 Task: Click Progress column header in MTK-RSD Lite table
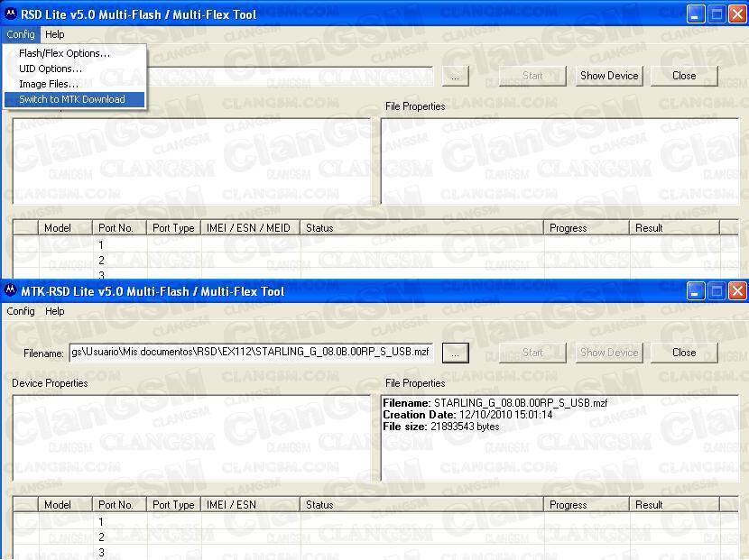569,505
